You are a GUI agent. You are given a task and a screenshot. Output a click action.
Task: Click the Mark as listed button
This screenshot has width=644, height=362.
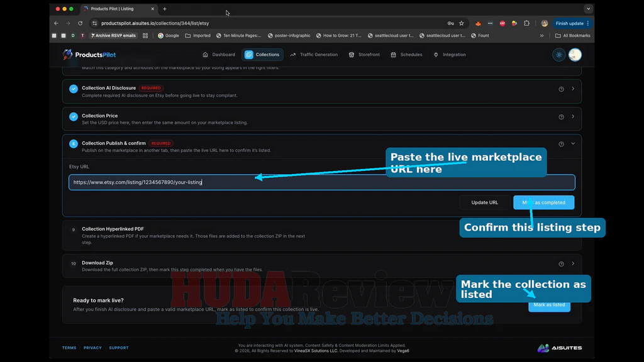coord(549,305)
